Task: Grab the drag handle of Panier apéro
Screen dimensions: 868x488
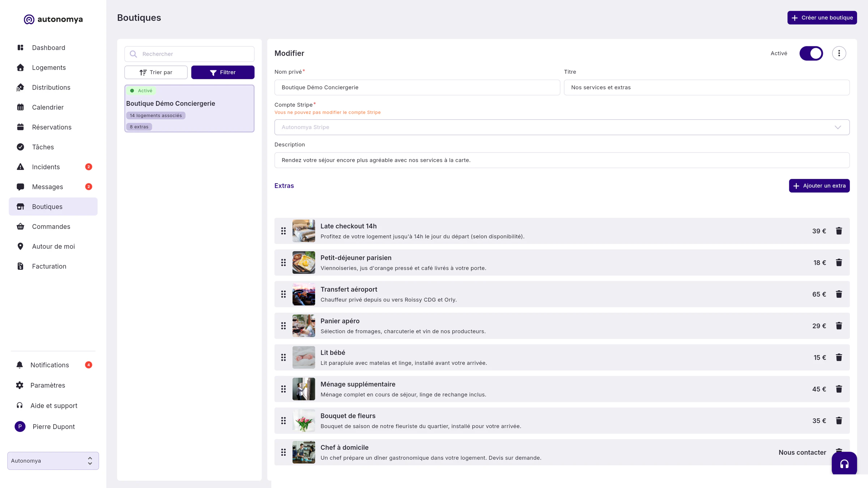Action: pyautogui.click(x=284, y=326)
